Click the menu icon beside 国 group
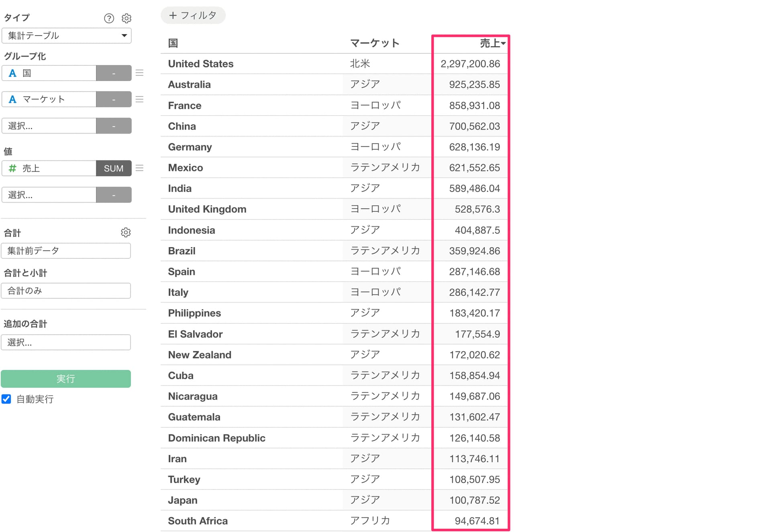 click(x=139, y=73)
